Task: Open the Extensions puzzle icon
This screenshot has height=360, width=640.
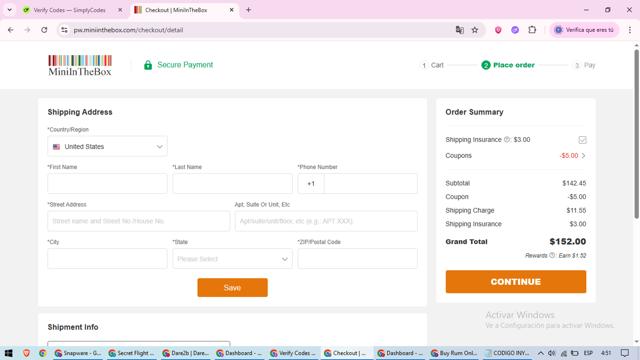Action: [532, 30]
